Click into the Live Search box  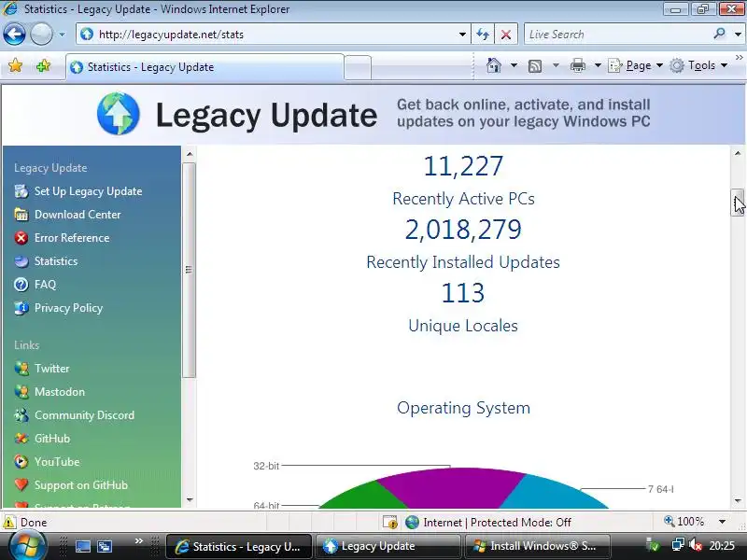pyautogui.click(x=617, y=35)
